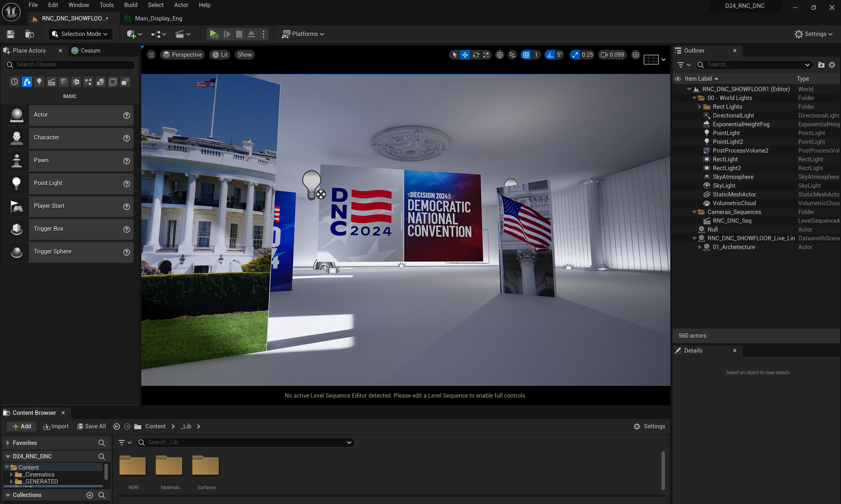Select the All Classes category icon

pyautogui.click(x=125, y=82)
